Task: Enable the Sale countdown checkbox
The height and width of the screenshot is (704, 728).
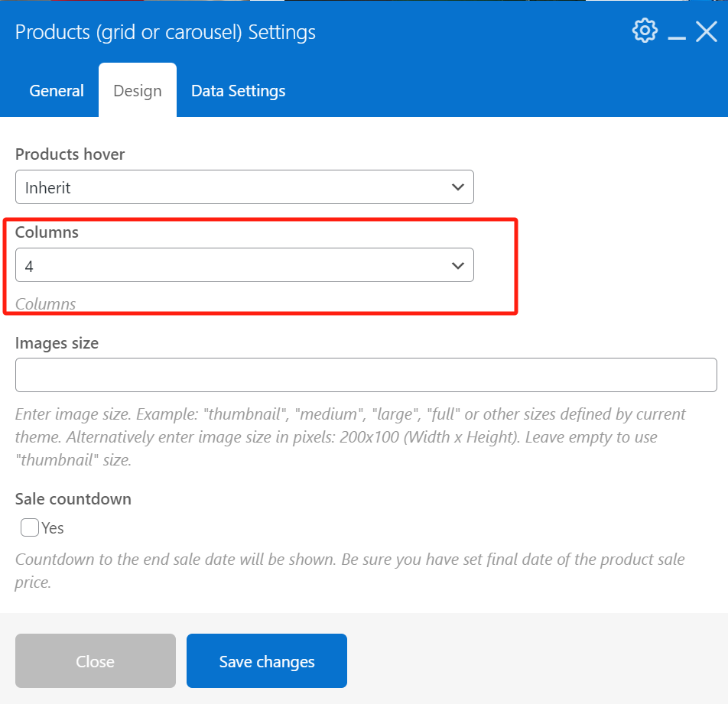Action: pyautogui.click(x=30, y=527)
